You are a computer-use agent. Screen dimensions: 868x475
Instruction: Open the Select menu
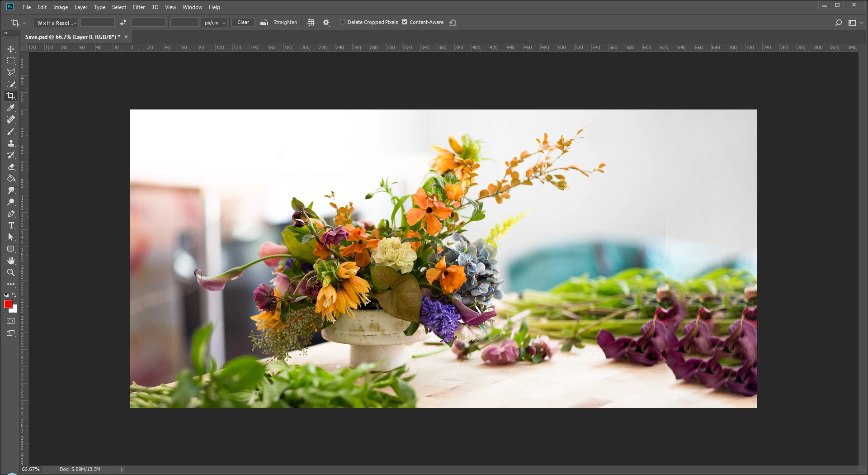pos(119,7)
